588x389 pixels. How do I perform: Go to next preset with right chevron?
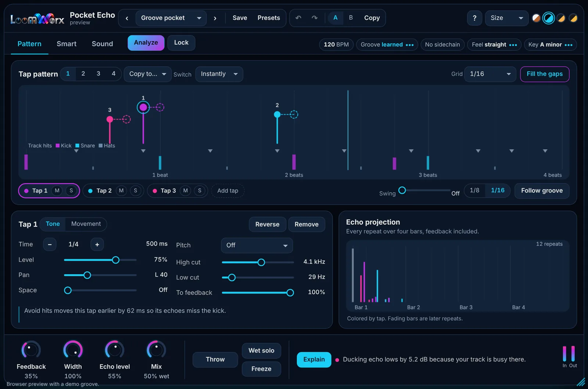pyautogui.click(x=215, y=18)
